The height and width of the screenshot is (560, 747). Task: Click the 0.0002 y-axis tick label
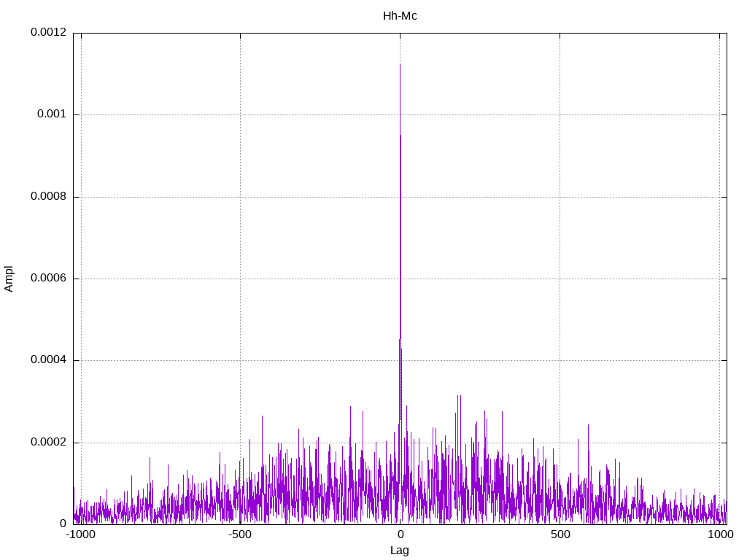[x=48, y=443]
